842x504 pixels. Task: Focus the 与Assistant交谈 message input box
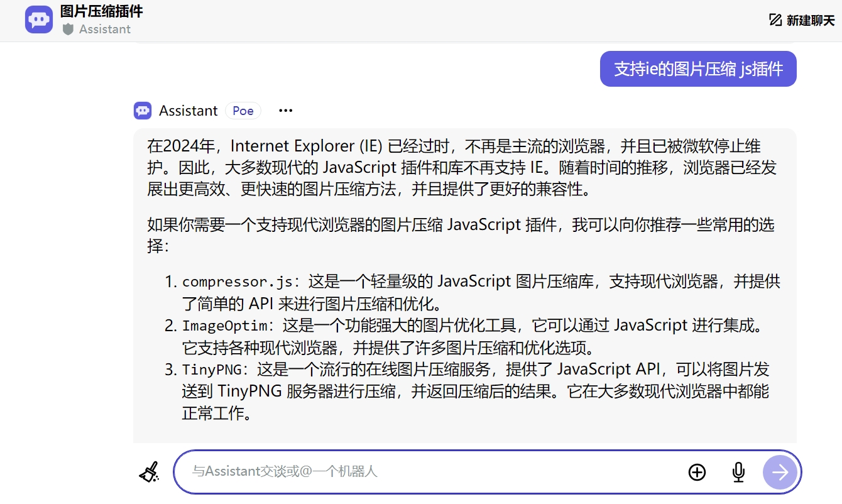427,471
